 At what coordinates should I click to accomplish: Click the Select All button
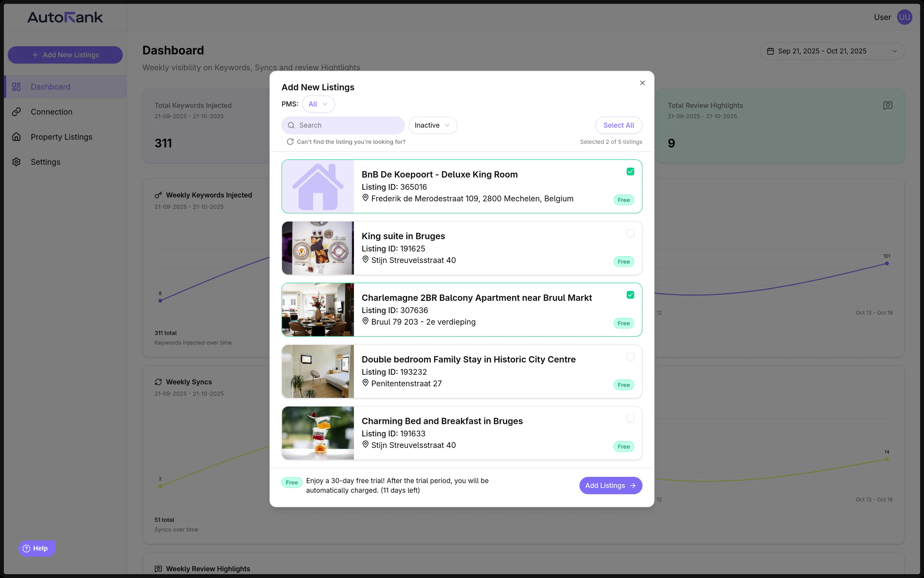[x=619, y=125]
